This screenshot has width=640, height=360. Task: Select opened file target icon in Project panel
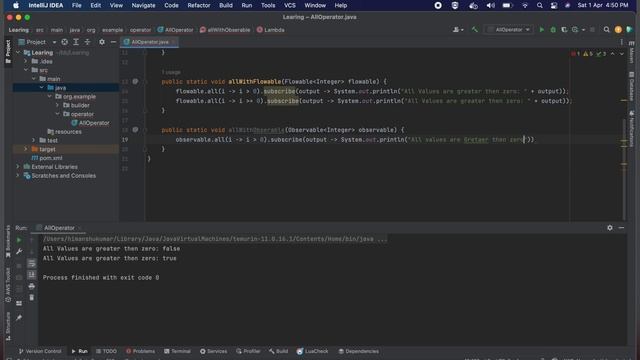[64, 42]
